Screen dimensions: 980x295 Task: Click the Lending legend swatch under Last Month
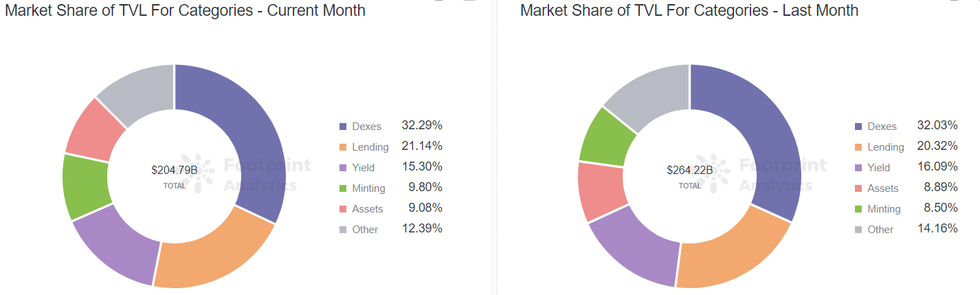[x=858, y=147]
